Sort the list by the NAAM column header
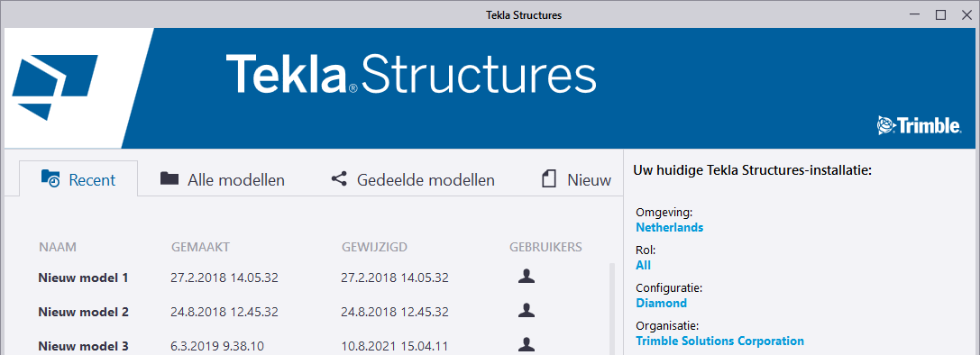Viewport: 980px width, 355px height. [x=58, y=247]
